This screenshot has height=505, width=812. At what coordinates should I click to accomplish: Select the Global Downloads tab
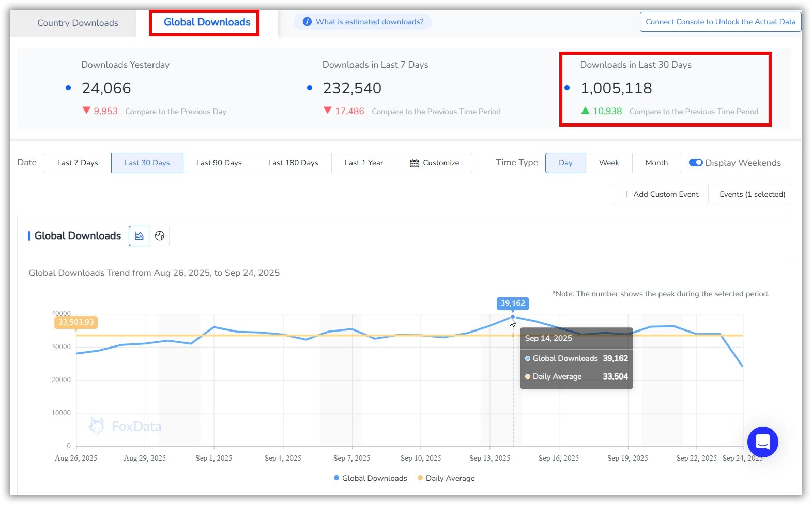pos(207,22)
